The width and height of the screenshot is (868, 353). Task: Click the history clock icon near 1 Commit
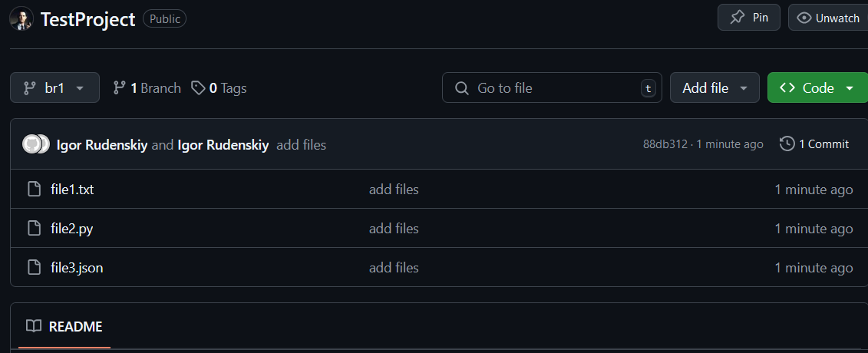pos(787,144)
